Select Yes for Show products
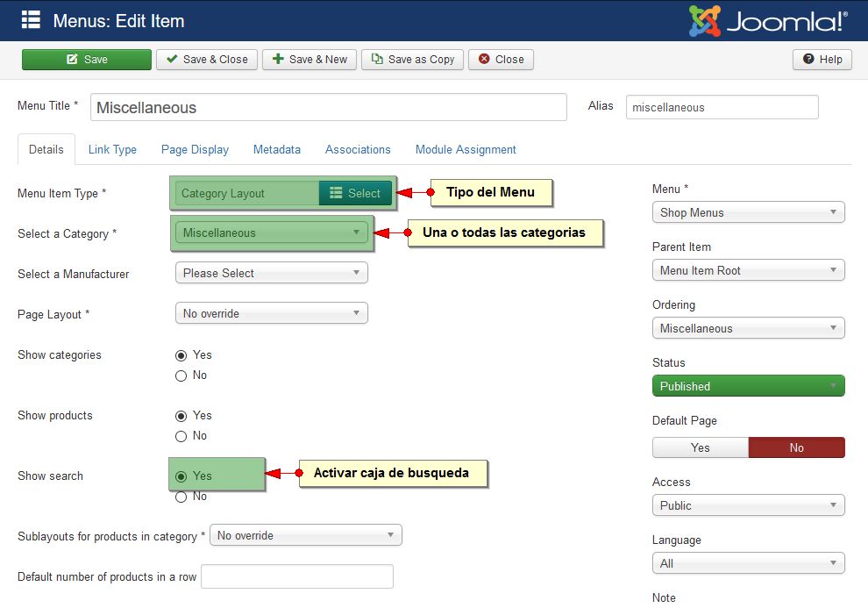The width and height of the screenshot is (868, 608). coord(181,416)
